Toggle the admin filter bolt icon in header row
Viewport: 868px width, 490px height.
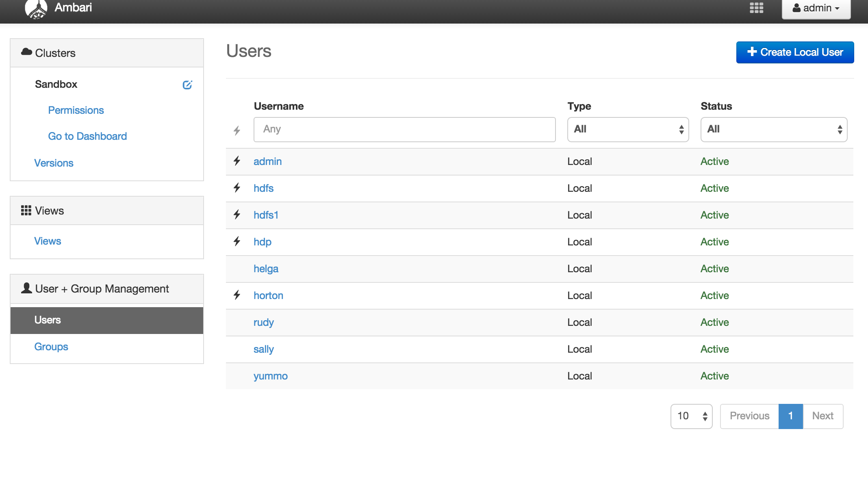[x=237, y=130]
